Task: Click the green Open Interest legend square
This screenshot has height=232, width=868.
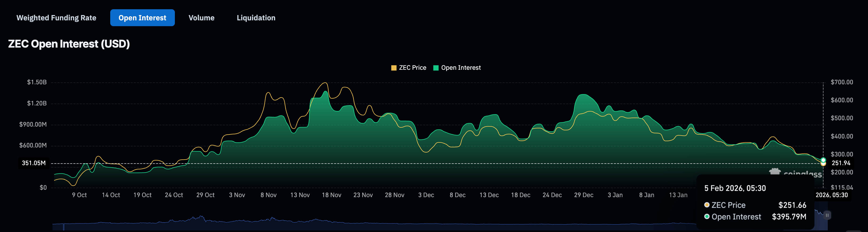Action: tap(436, 68)
